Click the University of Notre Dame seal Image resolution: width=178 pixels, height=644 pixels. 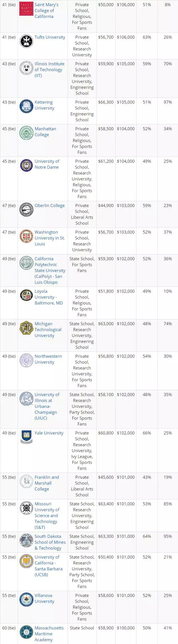[x=26, y=166]
